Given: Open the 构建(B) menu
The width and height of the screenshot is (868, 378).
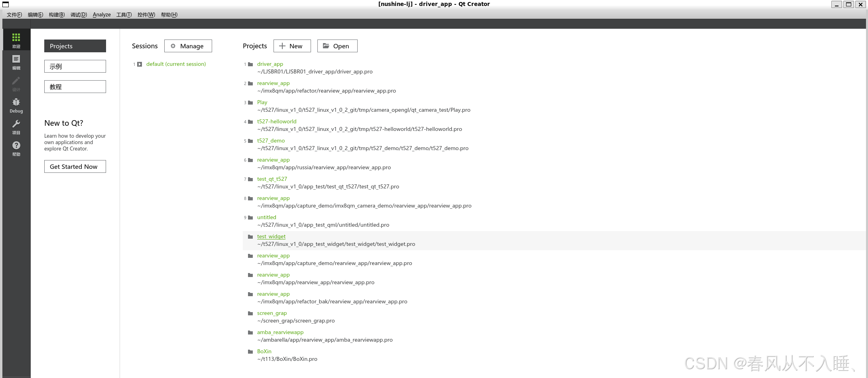Looking at the screenshot, I should coord(57,15).
